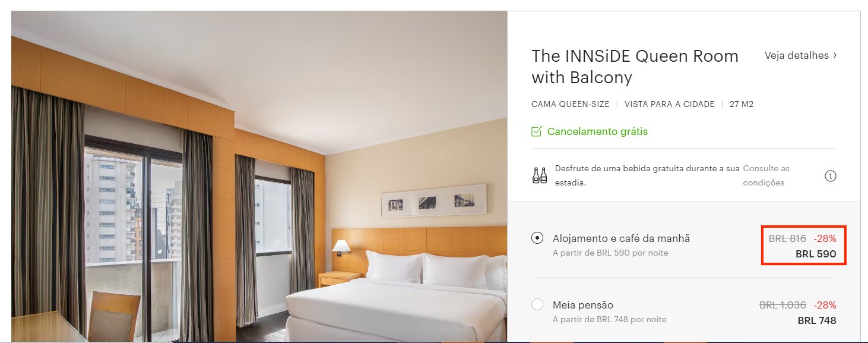The height and width of the screenshot is (343, 868).
Task: Click the -28% discount on Meia pensão
Action: click(x=825, y=305)
